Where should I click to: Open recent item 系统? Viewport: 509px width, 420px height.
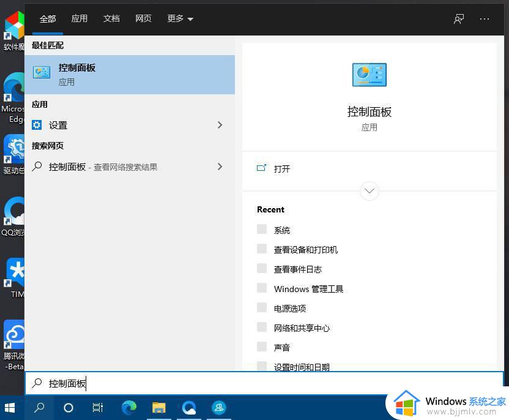(282, 230)
